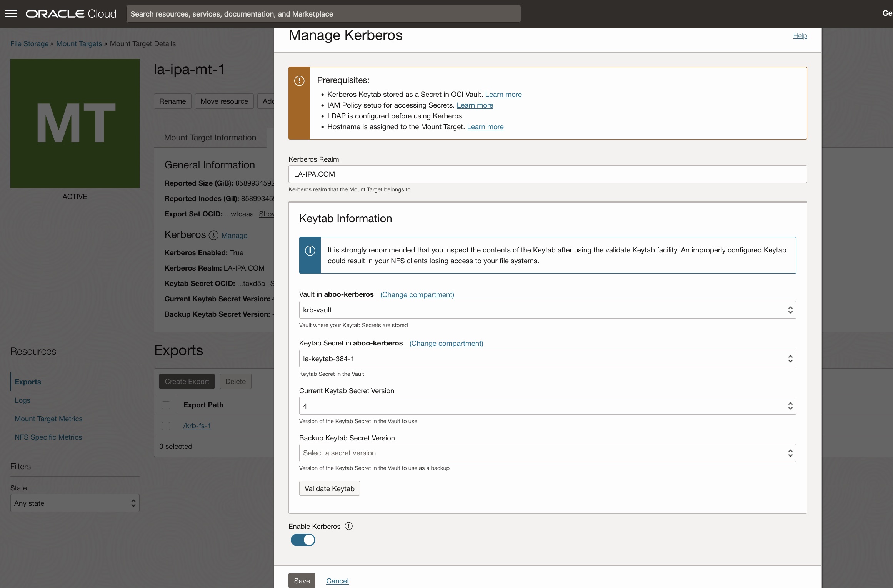Click the warning icon in Prerequisites banner
The width and height of the screenshot is (893, 588).
tap(299, 81)
